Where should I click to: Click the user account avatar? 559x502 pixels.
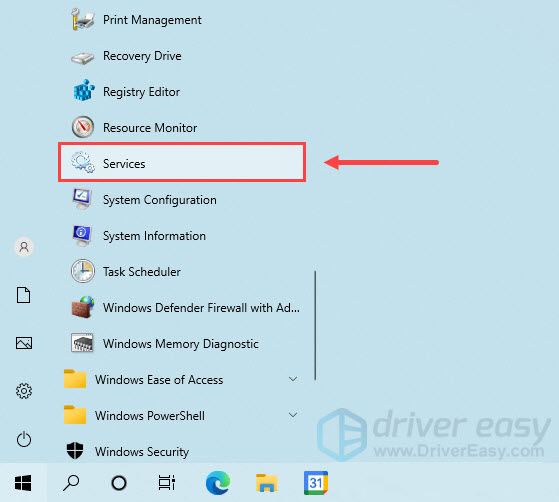pyautogui.click(x=24, y=247)
